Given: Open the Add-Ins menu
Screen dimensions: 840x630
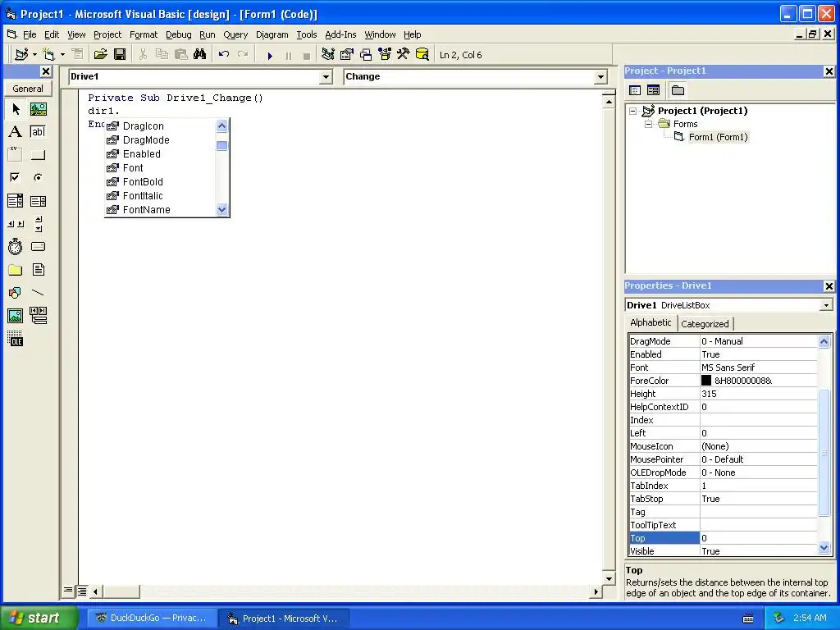Looking at the screenshot, I should point(340,34).
